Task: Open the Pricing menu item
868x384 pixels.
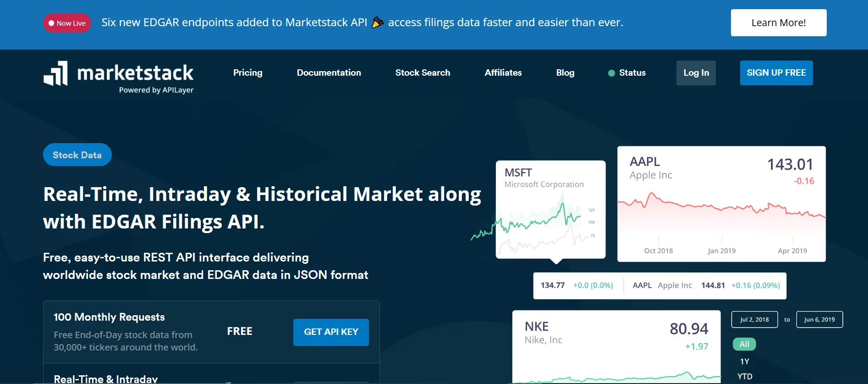Action: click(x=248, y=72)
